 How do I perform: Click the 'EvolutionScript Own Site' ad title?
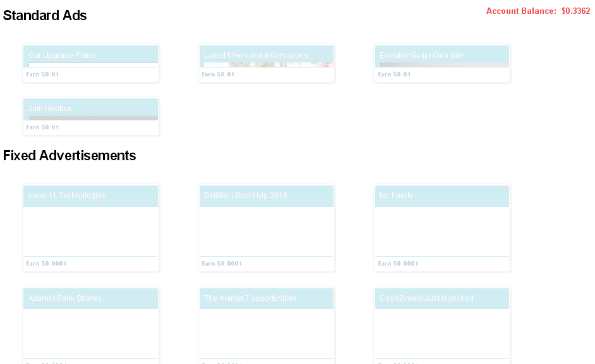[421, 56]
